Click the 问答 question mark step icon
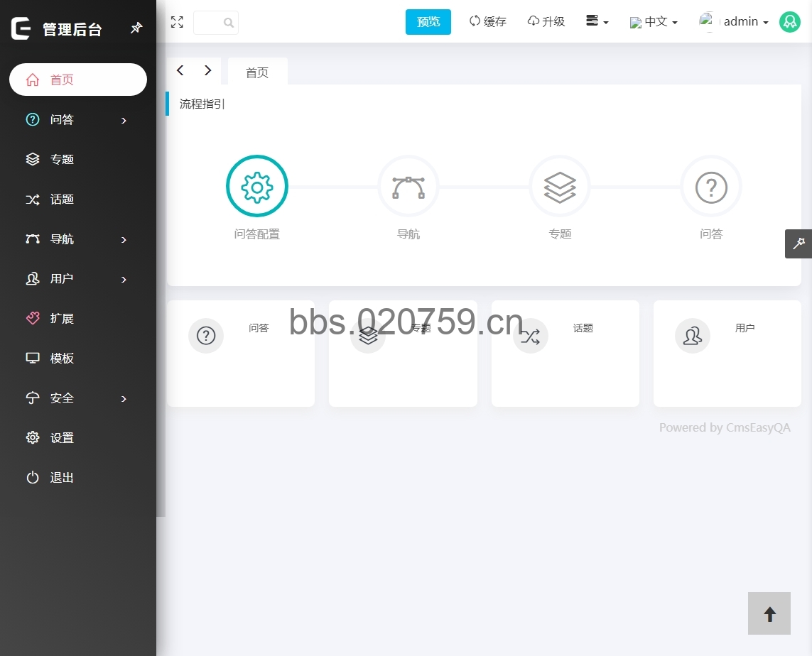 pos(711,186)
